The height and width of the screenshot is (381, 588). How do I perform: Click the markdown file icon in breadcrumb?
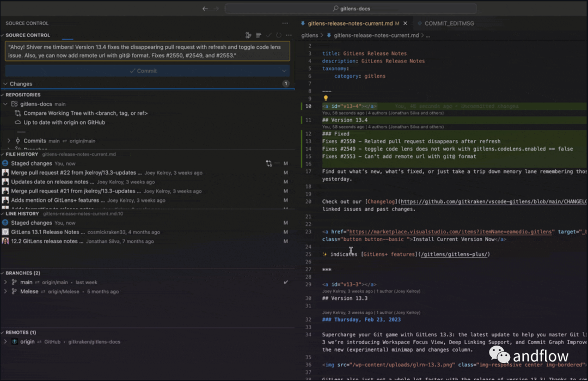point(329,35)
